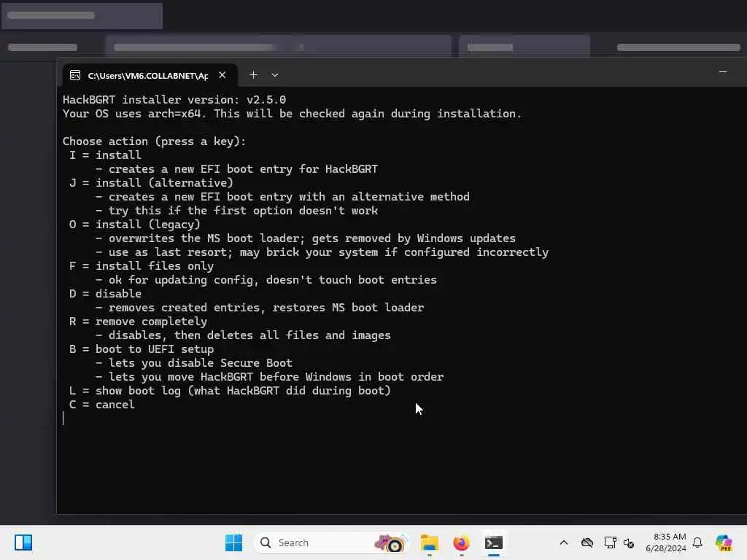Click 'HackBGRT installer version: v2.5.0' text
Viewport: 747px width, 560px height.
point(174,99)
